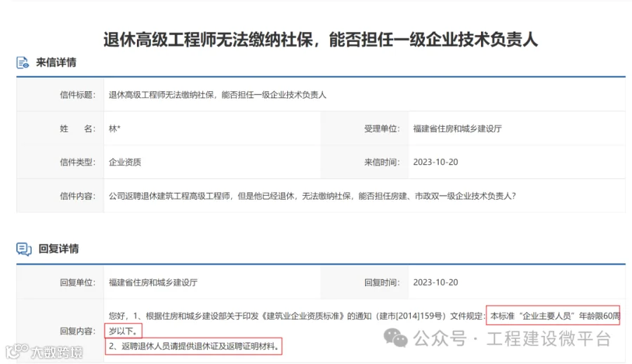Click the 企业资质 value
This screenshot has height=364, width=632.
pyautogui.click(x=125, y=162)
